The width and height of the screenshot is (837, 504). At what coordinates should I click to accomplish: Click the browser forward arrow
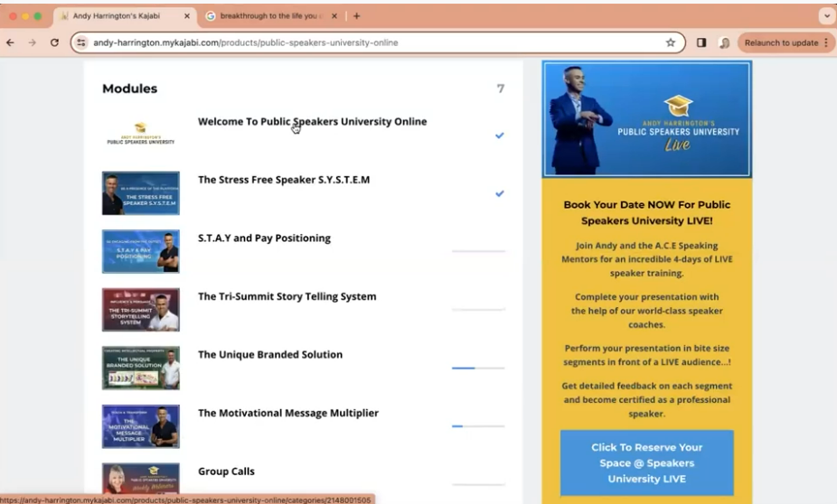point(32,42)
